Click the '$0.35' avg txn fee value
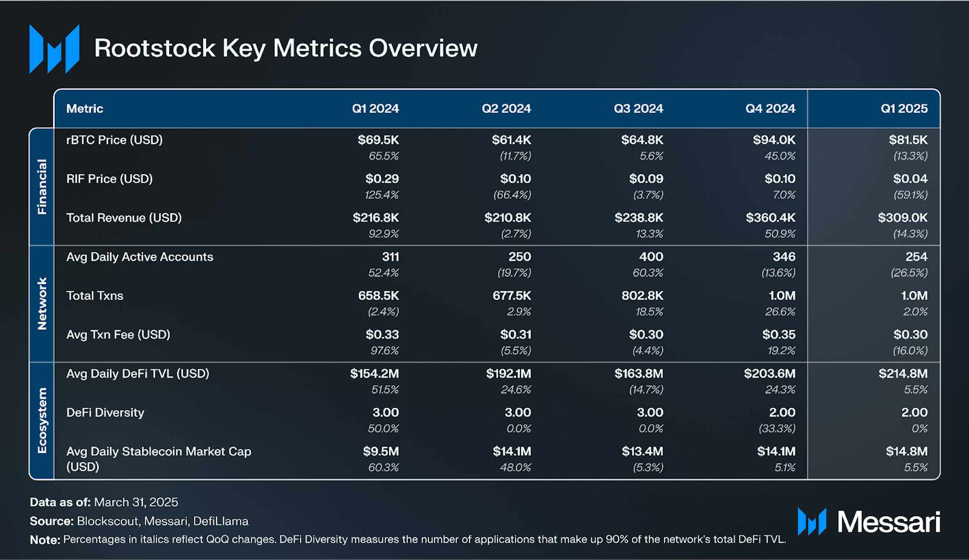969x560 pixels. pos(779,334)
